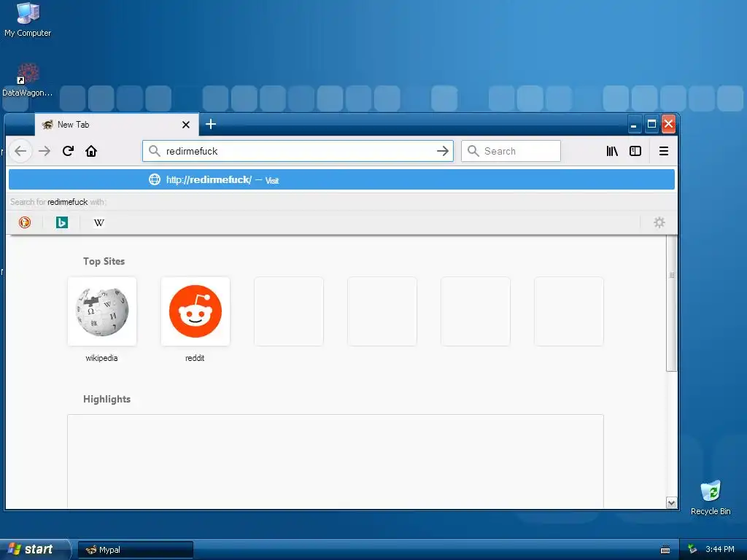Image resolution: width=747 pixels, height=560 pixels.
Task: Open a new tab with plus button
Action: pos(211,124)
